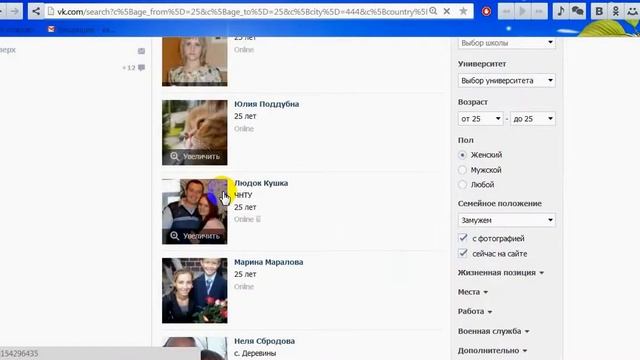Click the mobile icon next to Online
This screenshot has height=360, width=640.
[x=258, y=219]
